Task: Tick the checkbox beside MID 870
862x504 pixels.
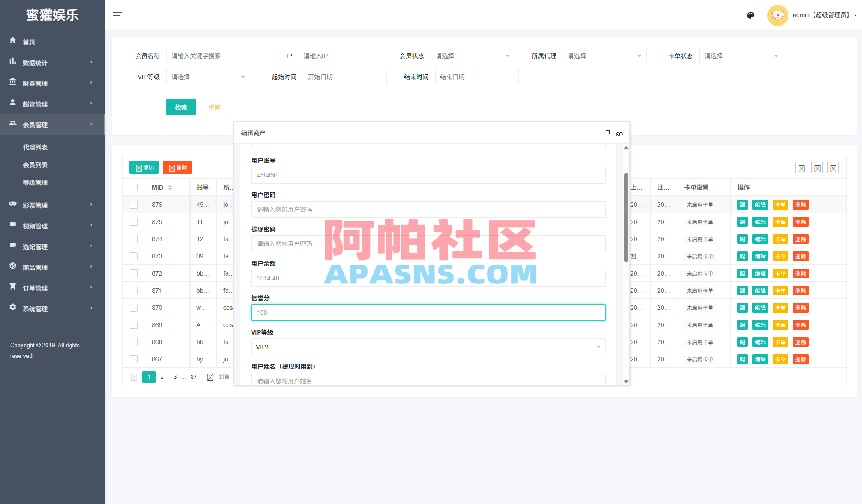Action: [x=134, y=307]
